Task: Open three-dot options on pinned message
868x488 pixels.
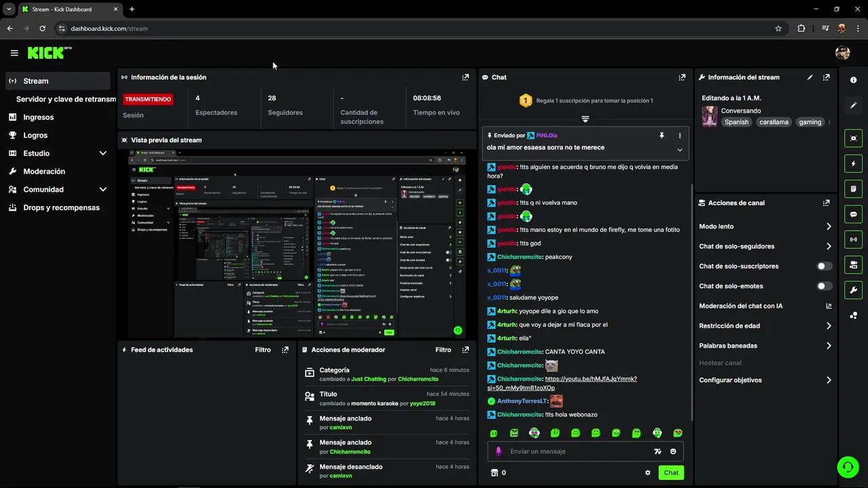Action: 679,136
